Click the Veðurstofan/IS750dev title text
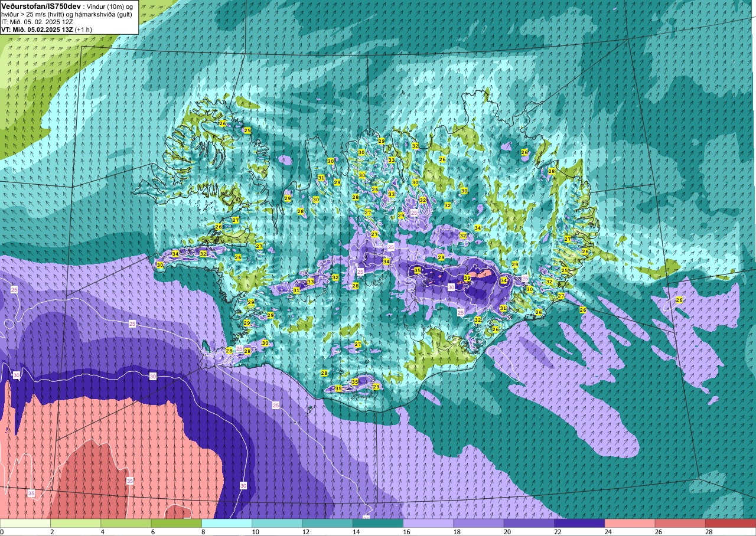 click(x=41, y=6)
